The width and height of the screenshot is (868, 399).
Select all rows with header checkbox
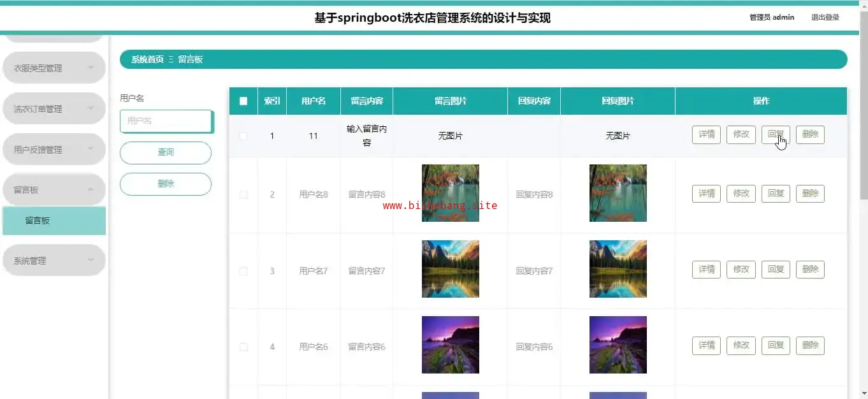[243, 101]
